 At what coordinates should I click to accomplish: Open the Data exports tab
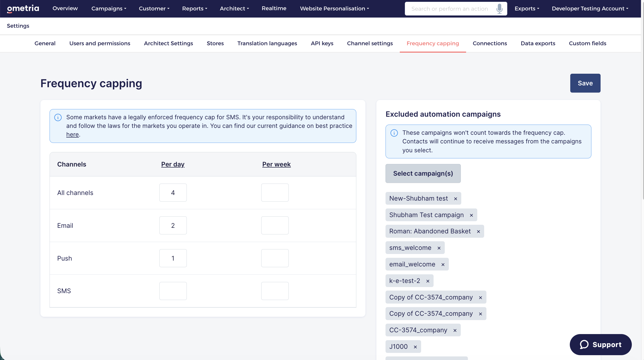pos(538,43)
